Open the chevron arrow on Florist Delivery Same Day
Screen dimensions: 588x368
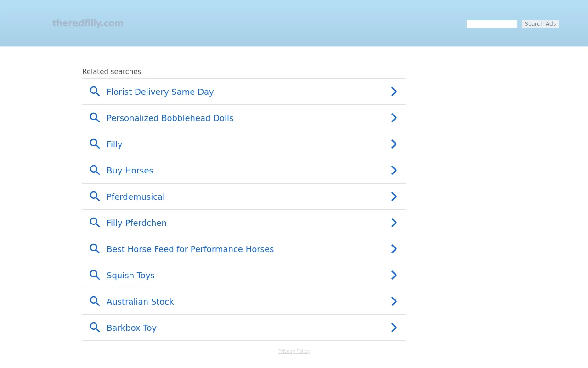click(394, 92)
